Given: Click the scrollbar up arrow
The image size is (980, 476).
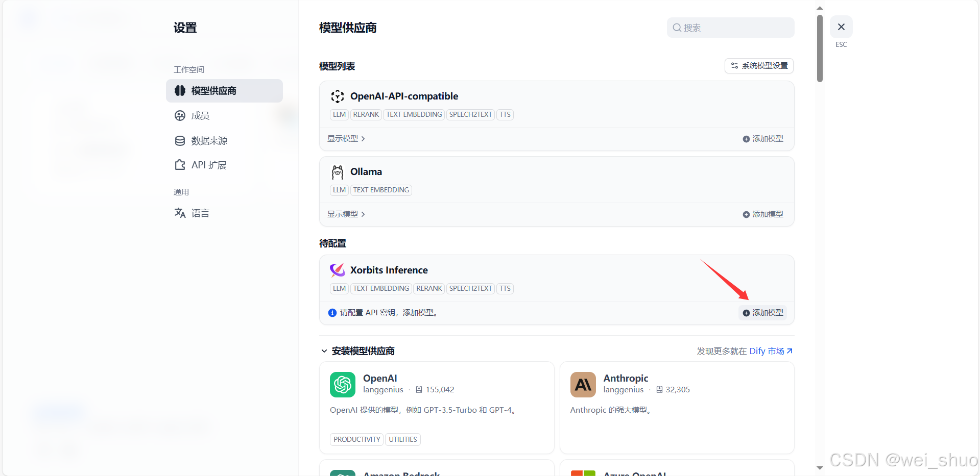Looking at the screenshot, I should pos(820,8).
